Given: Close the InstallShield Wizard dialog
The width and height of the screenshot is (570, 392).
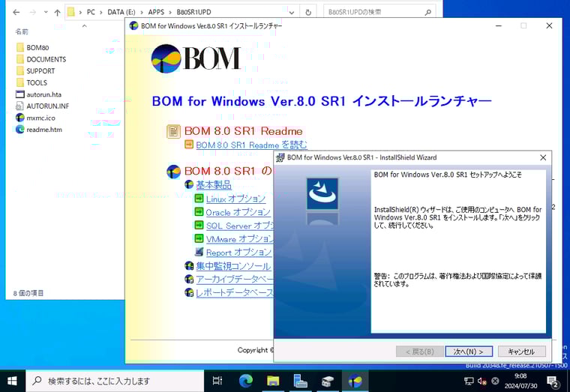Looking at the screenshot, I should pos(543,157).
